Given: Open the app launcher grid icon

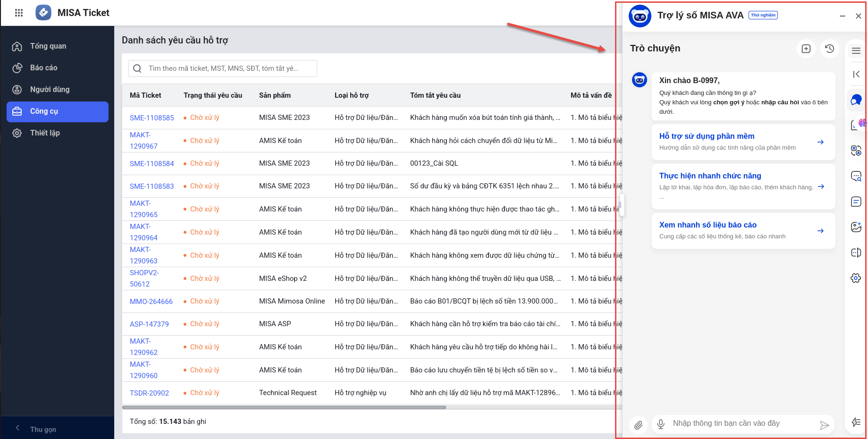Looking at the screenshot, I should tap(19, 13).
